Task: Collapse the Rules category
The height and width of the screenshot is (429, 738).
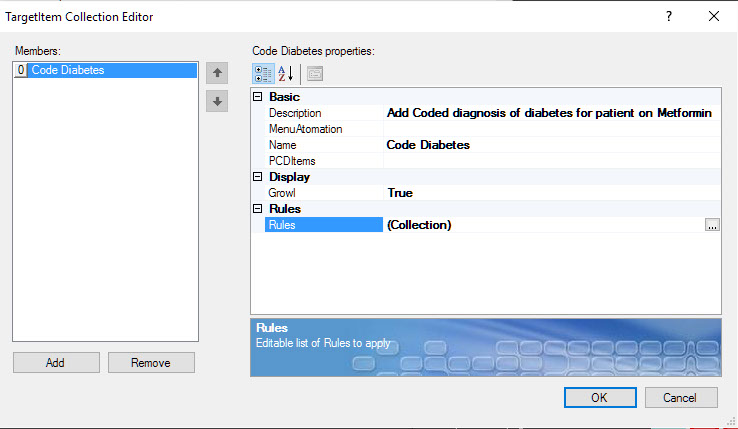Action: tap(258, 209)
